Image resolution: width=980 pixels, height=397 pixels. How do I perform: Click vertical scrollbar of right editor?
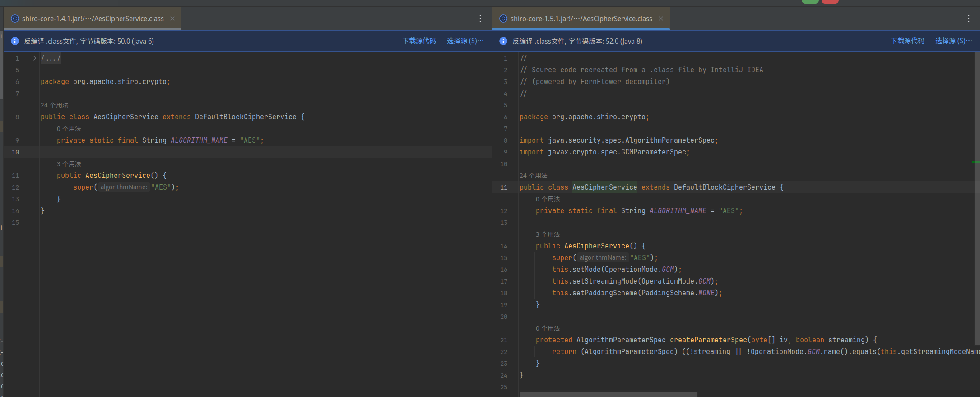point(977,199)
